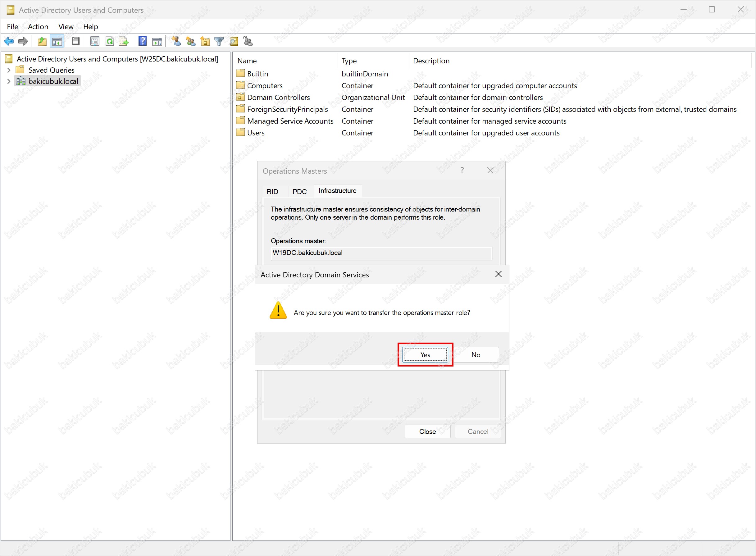Click the Create new group icon
756x556 pixels.
[191, 41]
